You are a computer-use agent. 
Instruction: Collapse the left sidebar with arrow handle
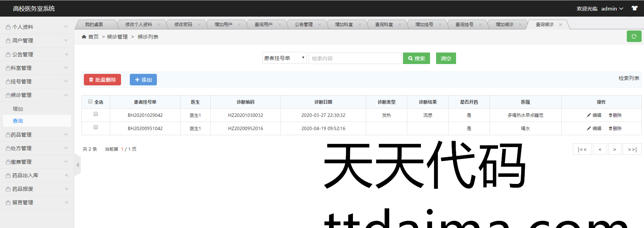click(77, 165)
